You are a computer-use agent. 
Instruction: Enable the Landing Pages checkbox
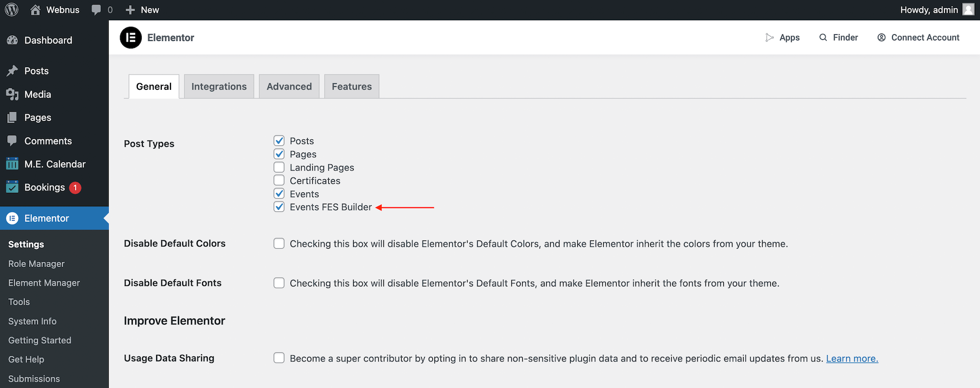279,167
